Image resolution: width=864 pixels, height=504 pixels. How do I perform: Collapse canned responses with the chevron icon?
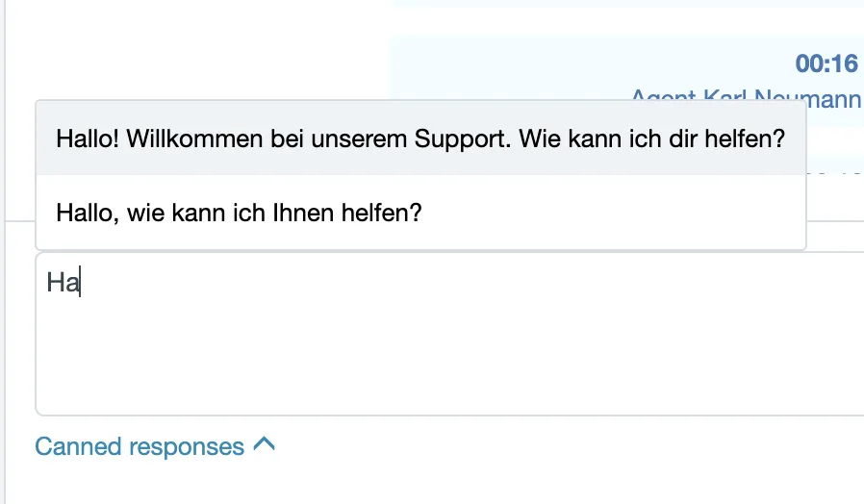pyautogui.click(x=264, y=444)
